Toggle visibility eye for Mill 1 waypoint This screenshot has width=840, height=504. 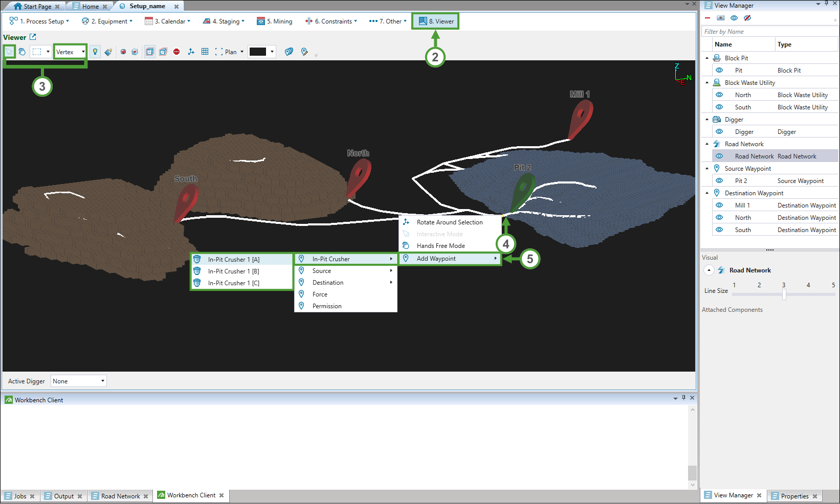coord(719,205)
